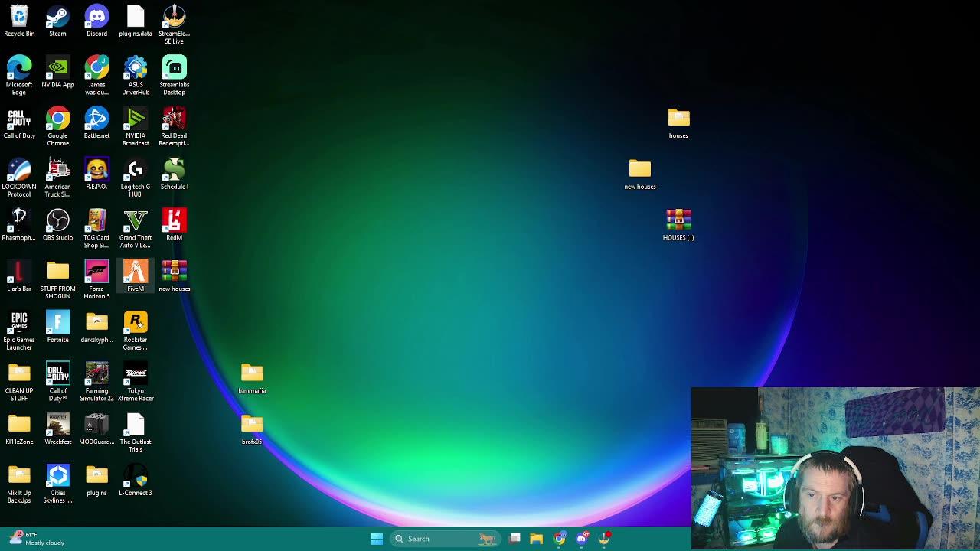Viewport: 980px width, 551px height.
Task: Select the brofx05 folder
Action: click(252, 429)
